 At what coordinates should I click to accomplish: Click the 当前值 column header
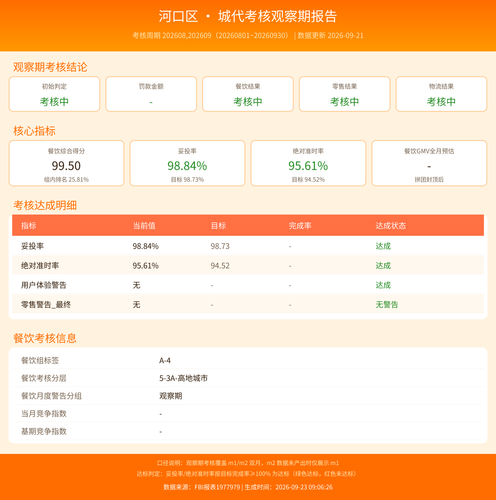(144, 226)
